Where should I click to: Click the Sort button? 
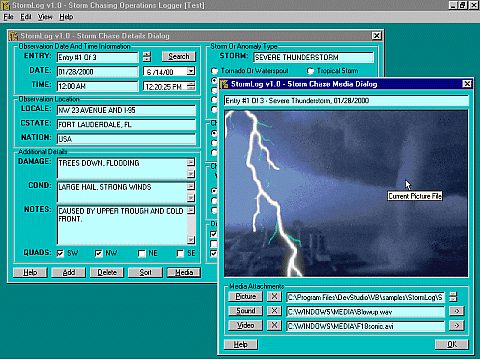145,273
